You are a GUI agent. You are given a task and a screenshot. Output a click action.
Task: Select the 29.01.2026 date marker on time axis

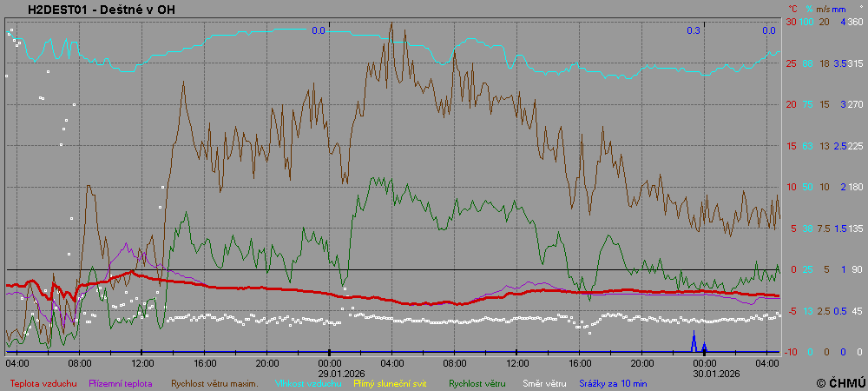click(330, 371)
